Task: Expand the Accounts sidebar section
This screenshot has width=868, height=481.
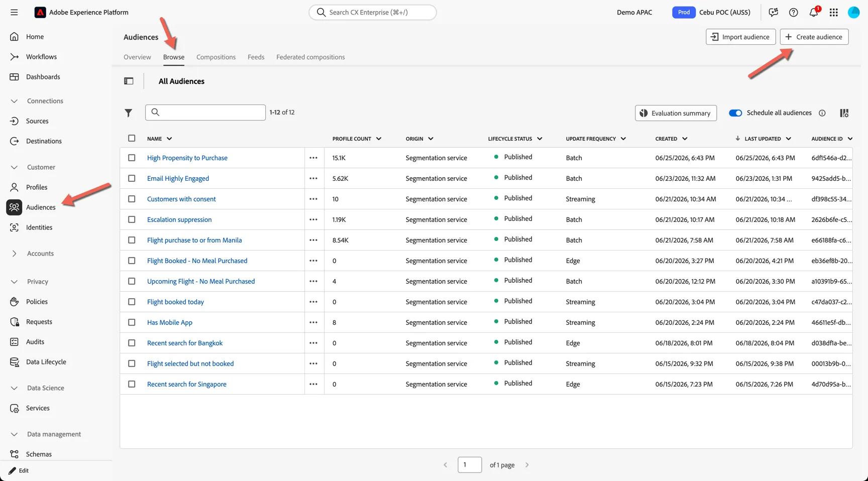Action: [x=15, y=254]
